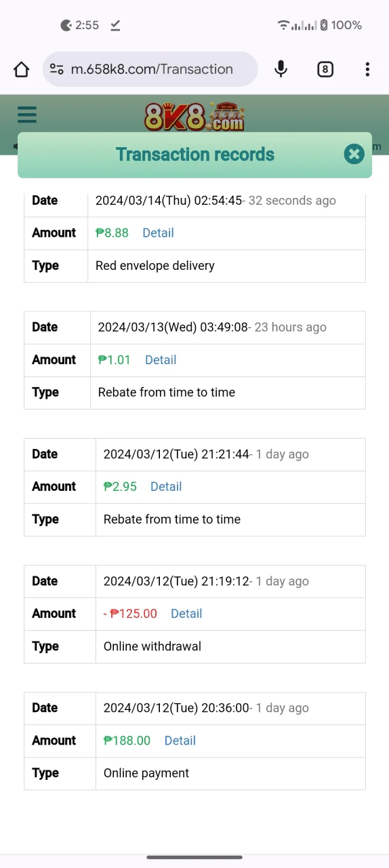Viewport: 389px width, 868px height.
Task: Tap the Online payment type row
Action: [x=194, y=773]
